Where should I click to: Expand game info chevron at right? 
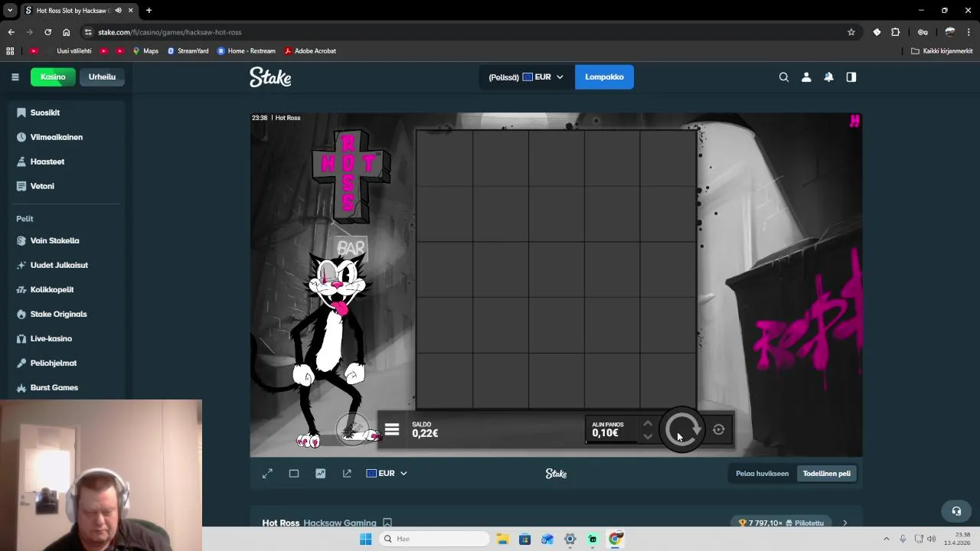click(844, 523)
